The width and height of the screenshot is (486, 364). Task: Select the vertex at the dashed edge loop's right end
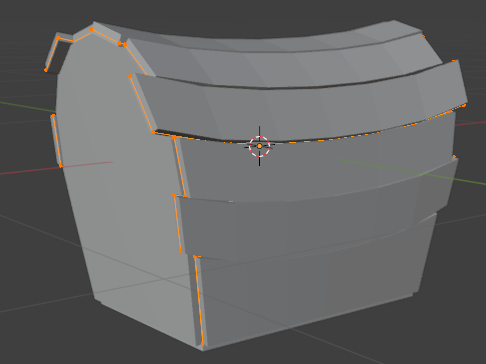coord(464,106)
